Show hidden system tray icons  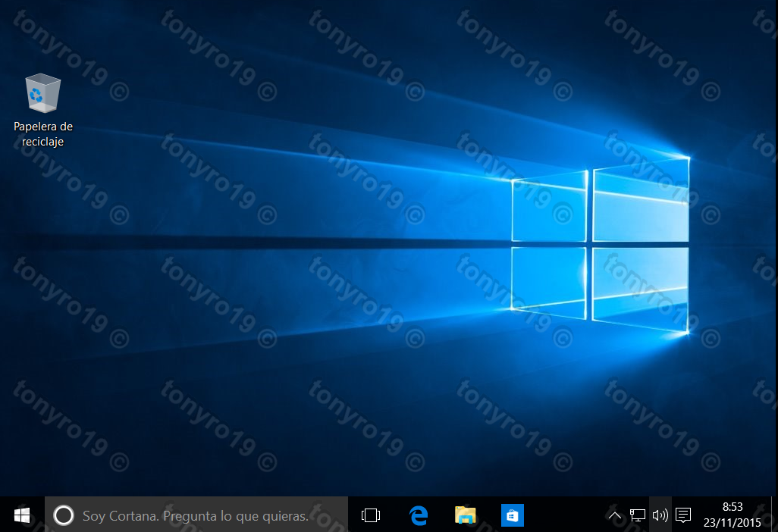pos(615,515)
